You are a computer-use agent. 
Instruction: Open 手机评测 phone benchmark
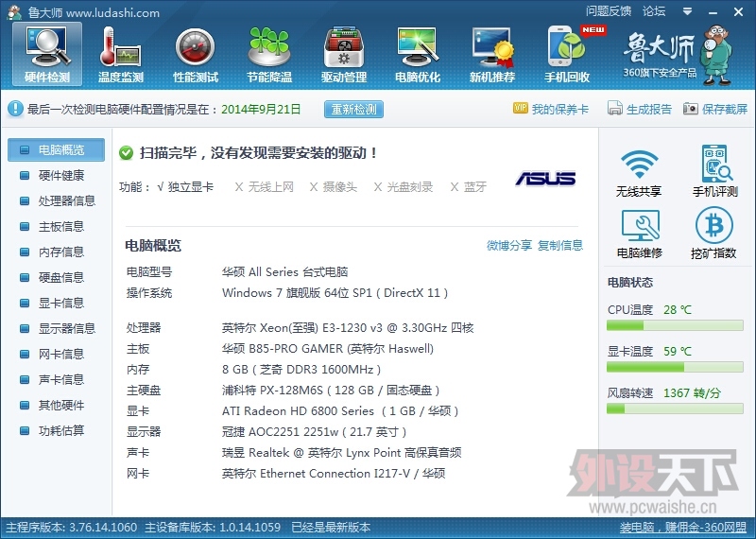(x=715, y=171)
